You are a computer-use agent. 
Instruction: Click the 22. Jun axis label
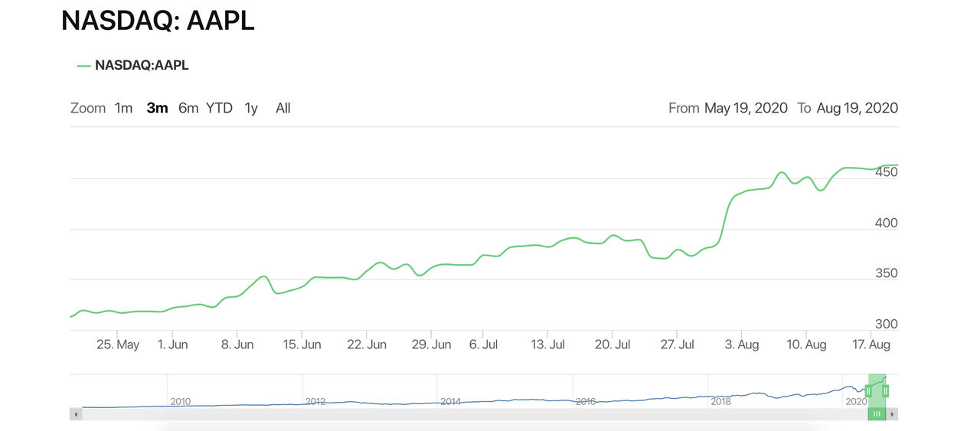click(367, 344)
